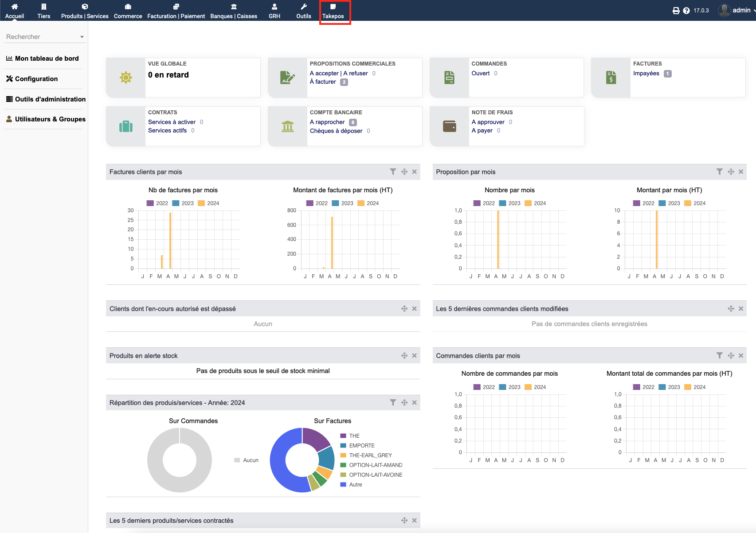This screenshot has width=756, height=533.
Task: Click the Impayées invoices link
Action: [x=646, y=74]
